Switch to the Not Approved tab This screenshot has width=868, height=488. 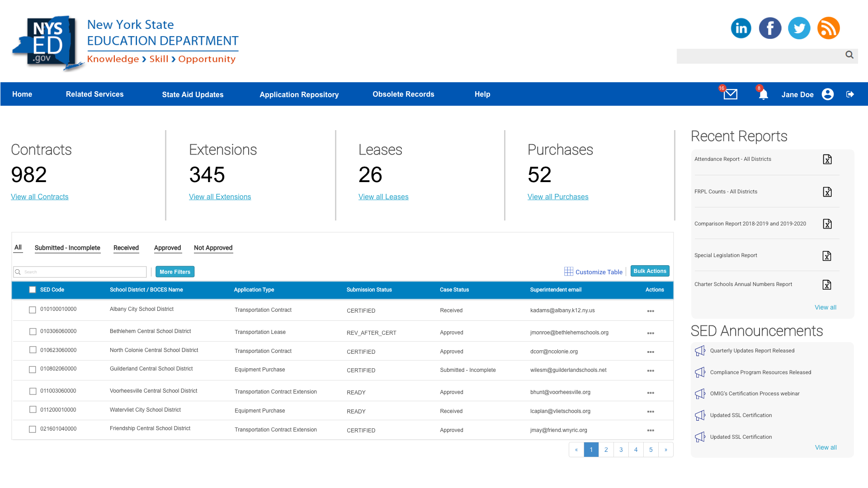coord(213,248)
